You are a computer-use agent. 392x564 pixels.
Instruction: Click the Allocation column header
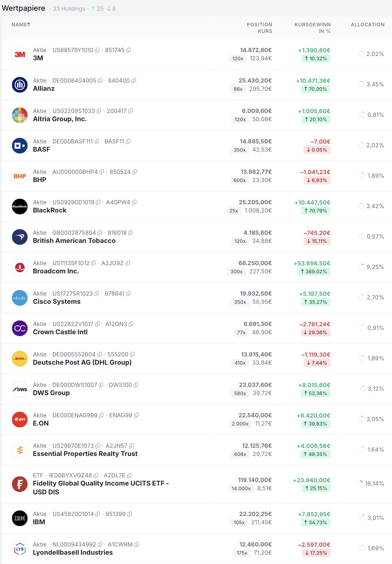pyautogui.click(x=367, y=25)
